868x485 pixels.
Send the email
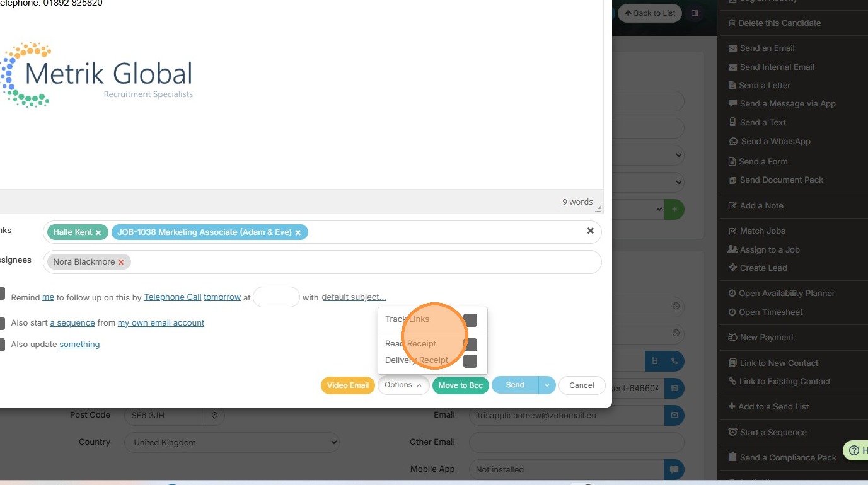tap(515, 385)
